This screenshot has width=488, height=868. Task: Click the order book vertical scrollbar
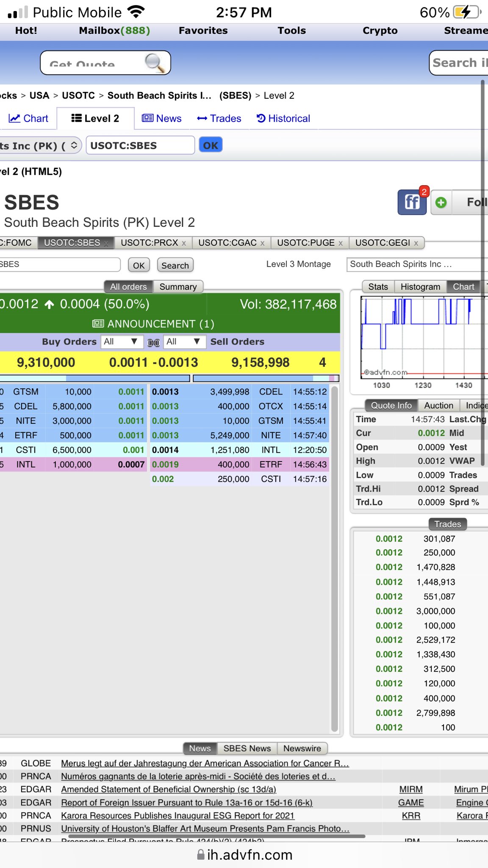pyautogui.click(x=334, y=559)
